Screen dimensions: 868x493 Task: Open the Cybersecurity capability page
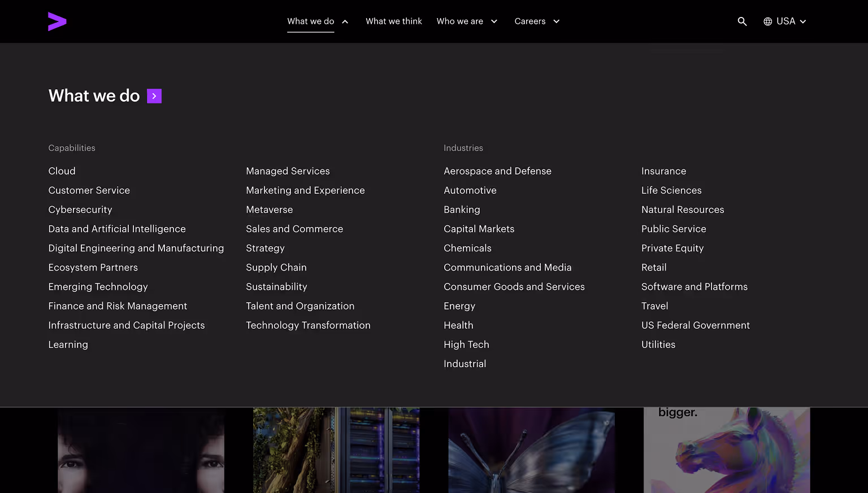pyautogui.click(x=80, y=210)
